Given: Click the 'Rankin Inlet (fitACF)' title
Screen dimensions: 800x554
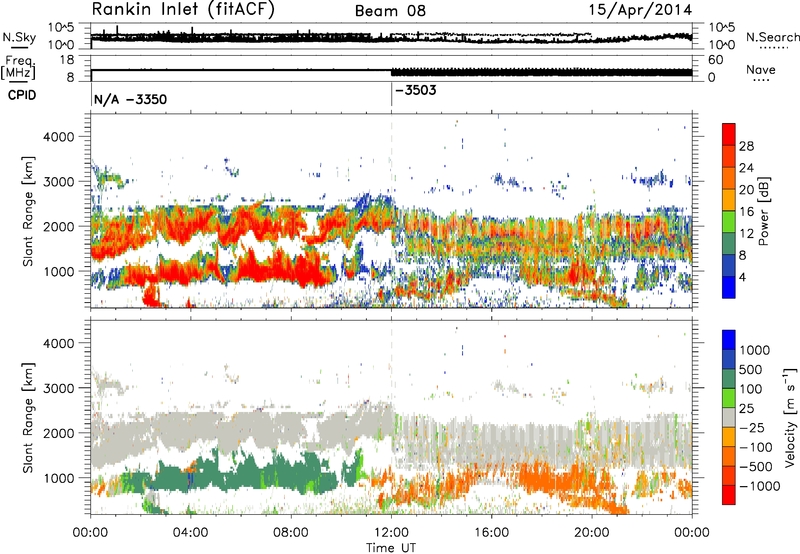Looking at the screenshot, I should [x=183, y=10].
